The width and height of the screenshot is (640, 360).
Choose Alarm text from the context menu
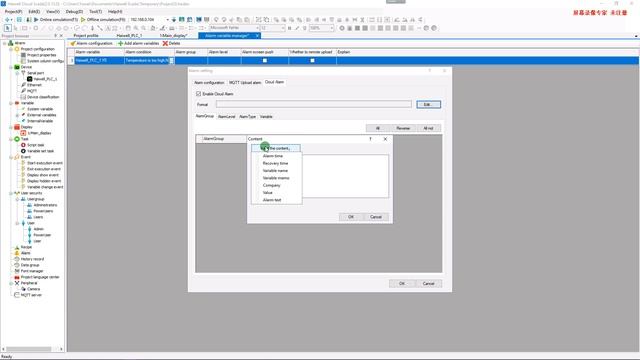272,200
